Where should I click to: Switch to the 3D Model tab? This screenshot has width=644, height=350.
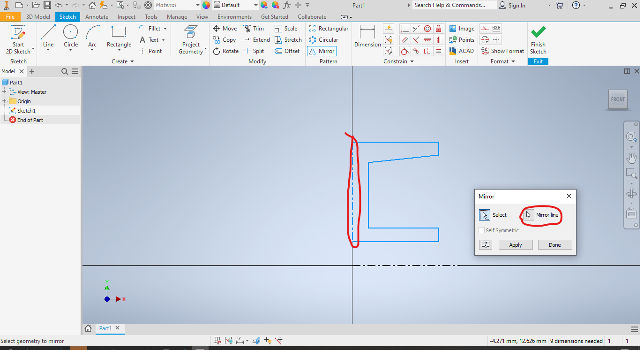pyautogui.click(x=38, y=17)
